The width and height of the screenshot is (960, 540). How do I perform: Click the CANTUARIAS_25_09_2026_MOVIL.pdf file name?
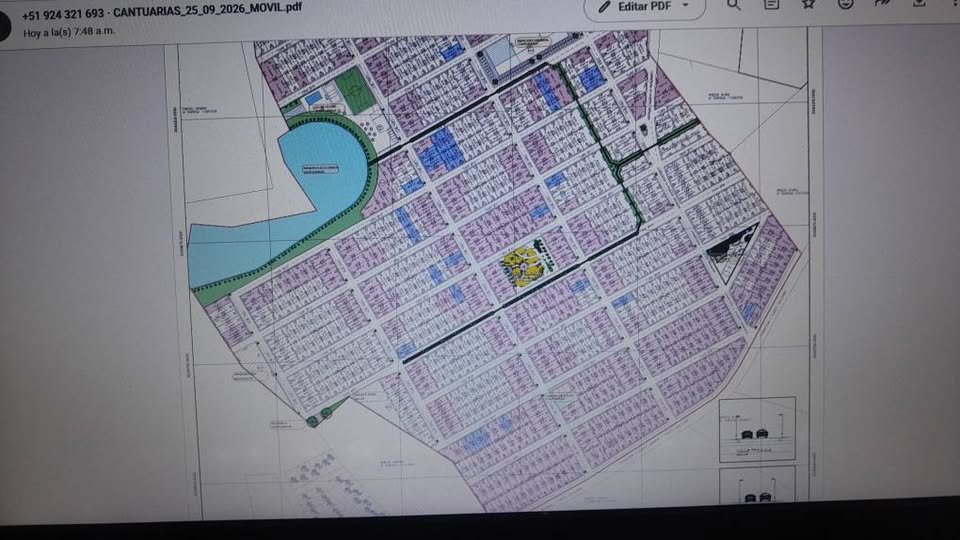coord(208,10)
